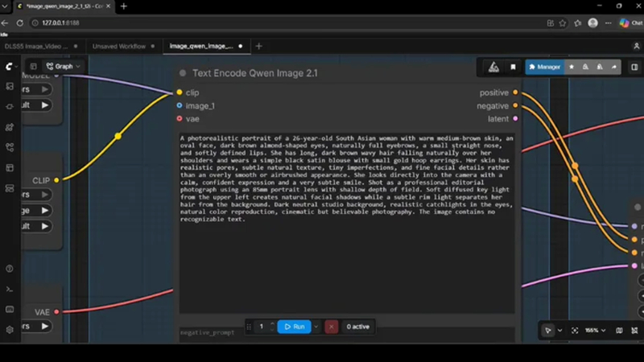Open the 155% zoom level dropdown

click(x=595, y=331)
